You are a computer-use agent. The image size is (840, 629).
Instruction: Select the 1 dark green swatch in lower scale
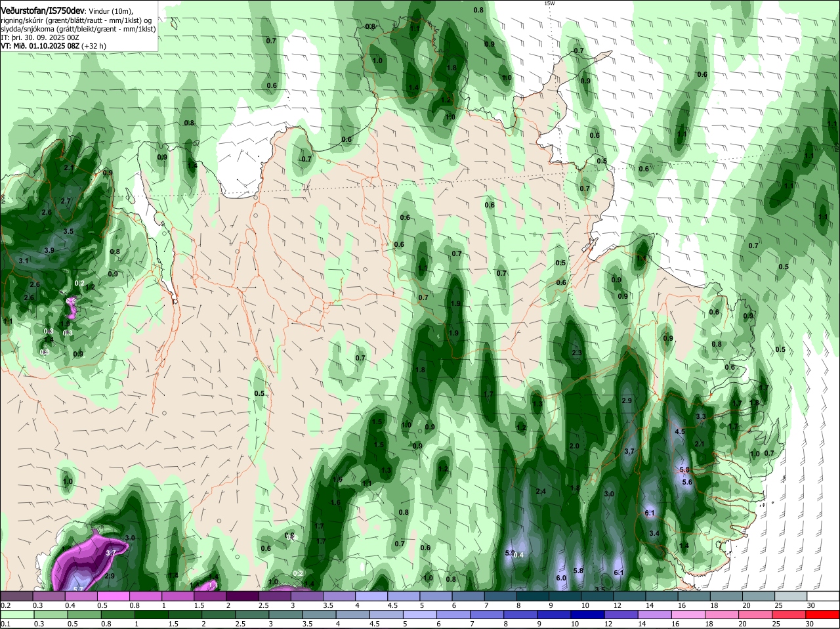(151, 615)
